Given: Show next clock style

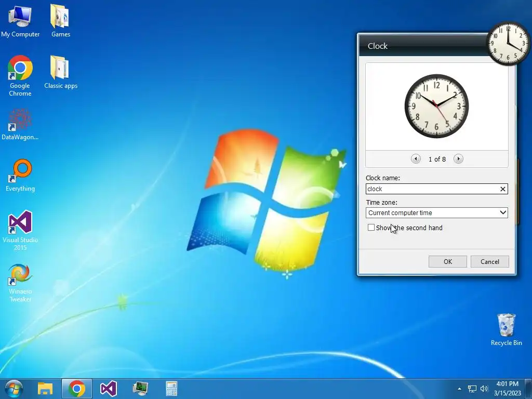Looking at the screenshot, I should point(458,159).
